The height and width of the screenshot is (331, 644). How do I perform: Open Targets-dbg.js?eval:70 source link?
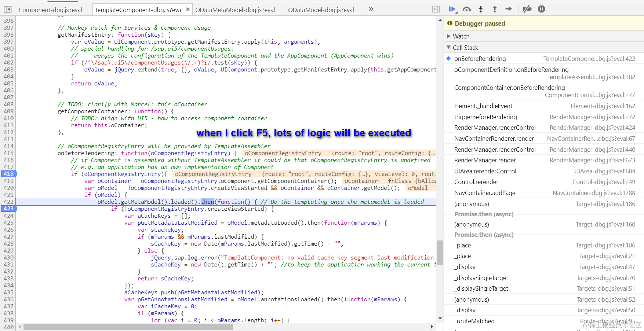[x=606, y=278]
